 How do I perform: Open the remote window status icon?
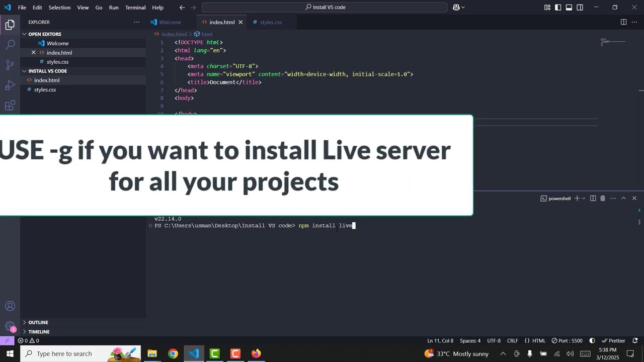(7, 340)
